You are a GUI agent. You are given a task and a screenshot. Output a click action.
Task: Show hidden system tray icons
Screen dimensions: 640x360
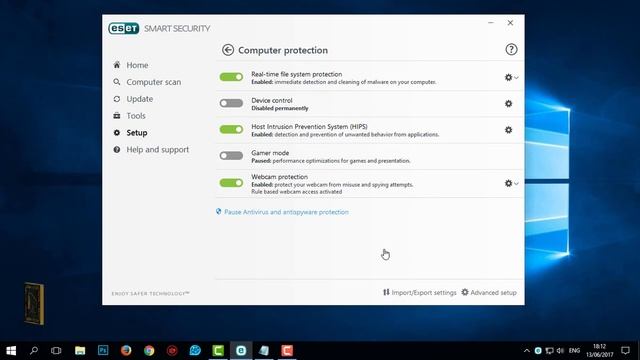pyautogui.click(x=527, y=351)
